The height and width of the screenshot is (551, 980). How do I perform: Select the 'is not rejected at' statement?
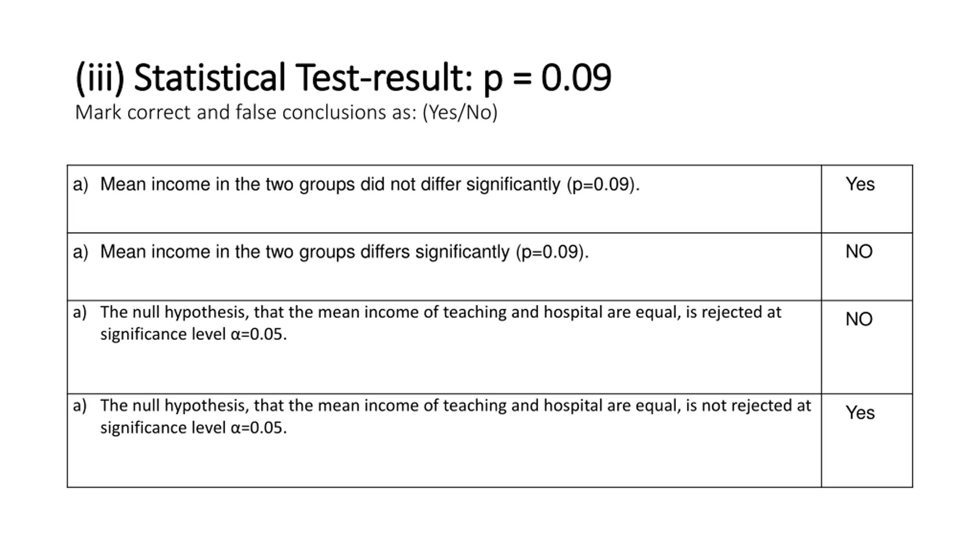[x=456, y=416]
